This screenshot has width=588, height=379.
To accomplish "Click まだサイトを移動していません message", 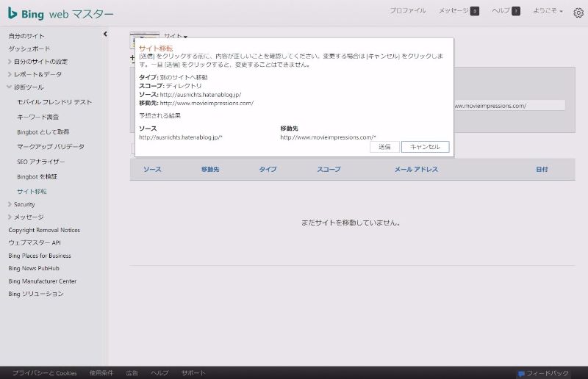I will click(351, 223).
